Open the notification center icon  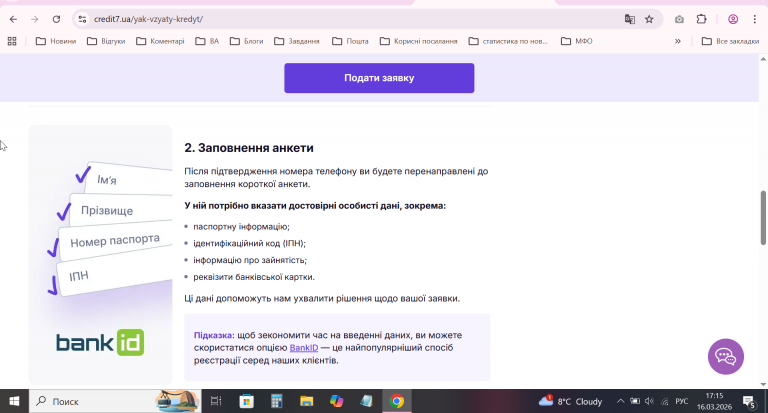click(749, 402)
